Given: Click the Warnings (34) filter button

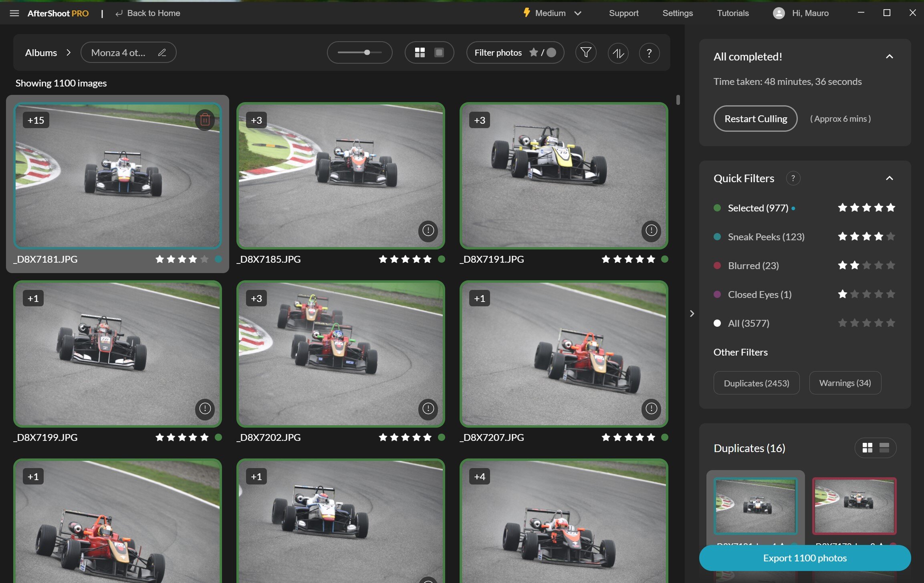Looking at the screenshot, I should [845, 383].
